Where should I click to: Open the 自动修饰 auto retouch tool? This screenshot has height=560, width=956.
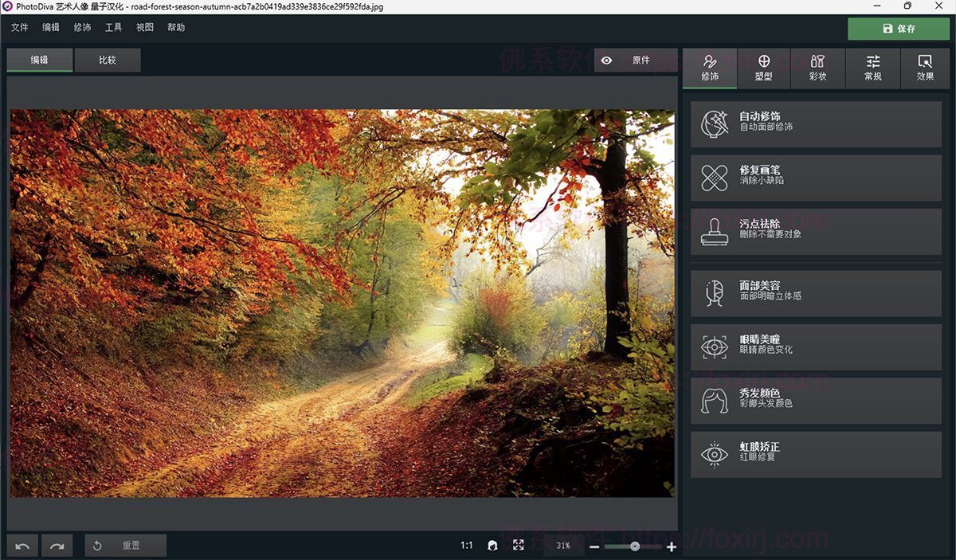(x=816, y=124)
